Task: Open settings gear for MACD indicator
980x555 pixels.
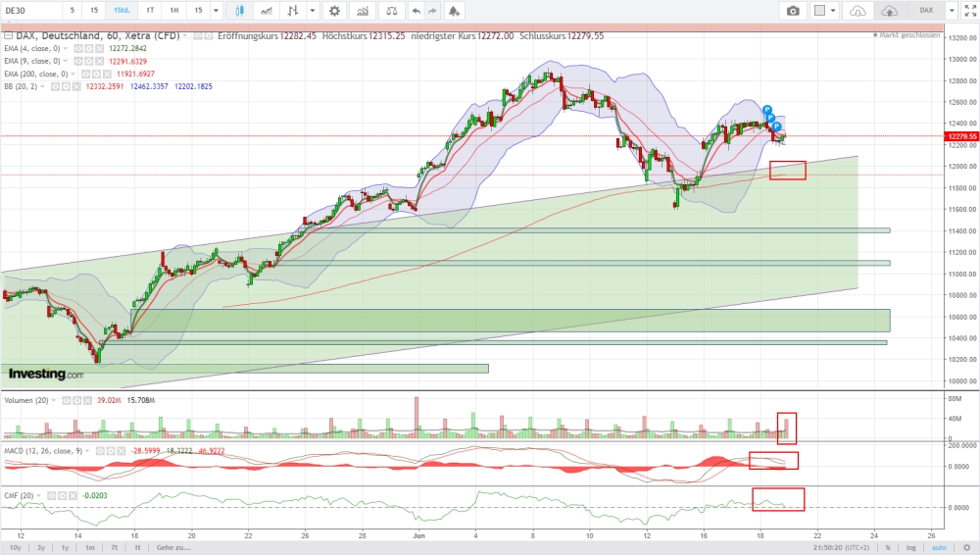Action: click(110, 450)
